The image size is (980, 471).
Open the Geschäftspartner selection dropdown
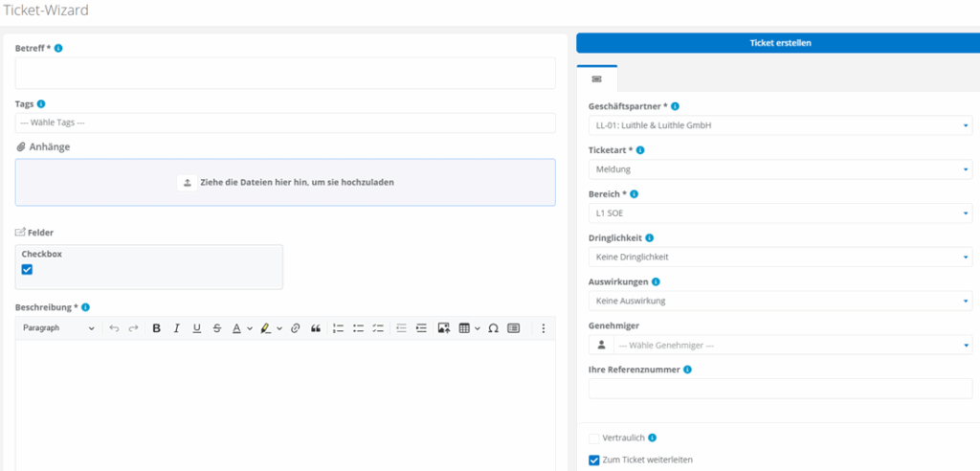click(x=779, y=125)
